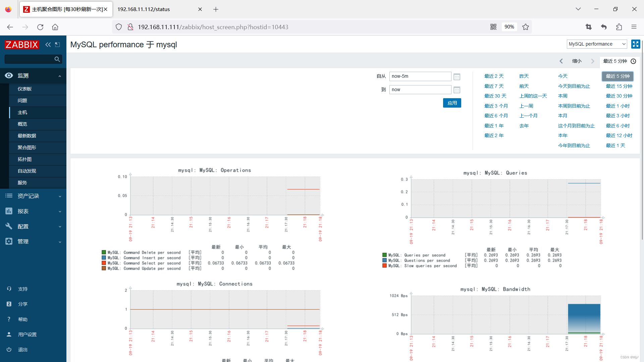Toggle the 最近 5 分钟 time selector tab

pyautogui.click(x=615, y=61)
